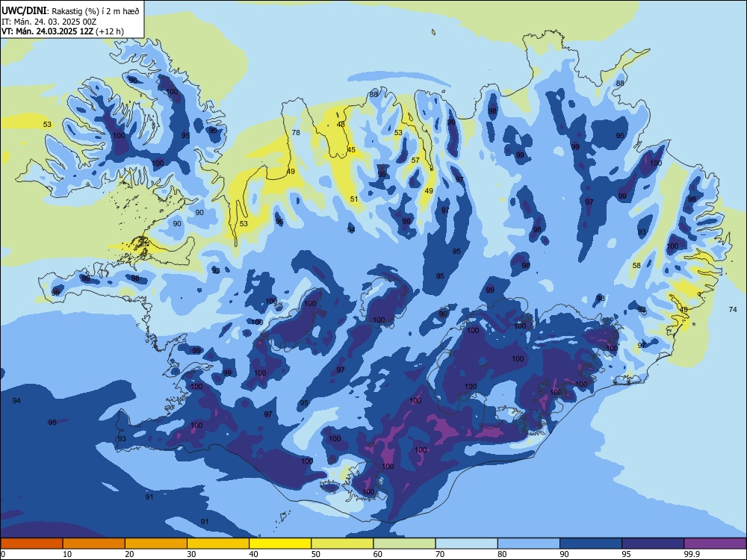Click the dark orange 0–10 legend swatch

point(31,544)
